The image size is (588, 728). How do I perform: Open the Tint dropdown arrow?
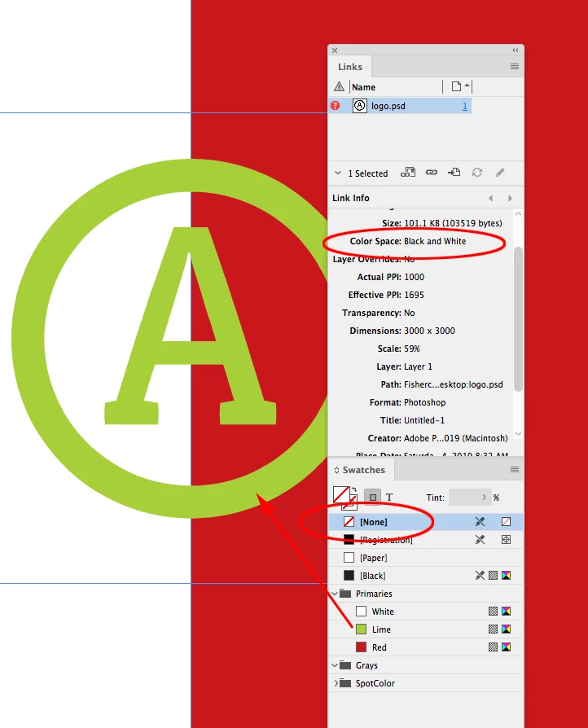coord(484,498)
